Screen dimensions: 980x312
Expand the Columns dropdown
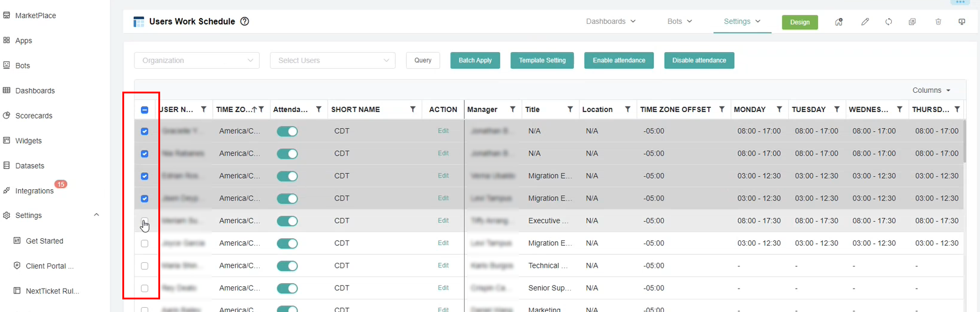coord(931,90)
